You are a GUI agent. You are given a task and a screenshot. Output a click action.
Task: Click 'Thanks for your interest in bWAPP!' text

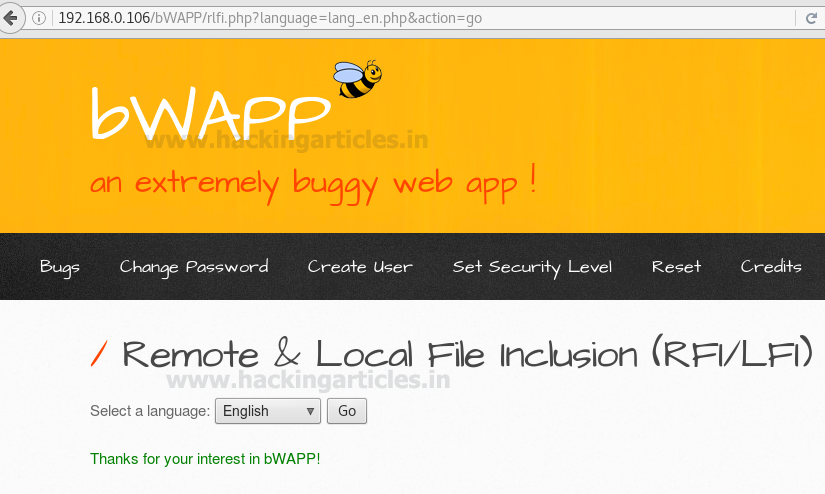click(x=205, y=459)
